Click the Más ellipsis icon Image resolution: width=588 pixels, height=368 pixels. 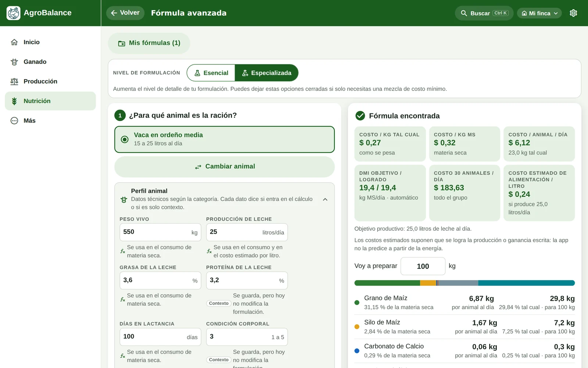click(x=14, y=121)
